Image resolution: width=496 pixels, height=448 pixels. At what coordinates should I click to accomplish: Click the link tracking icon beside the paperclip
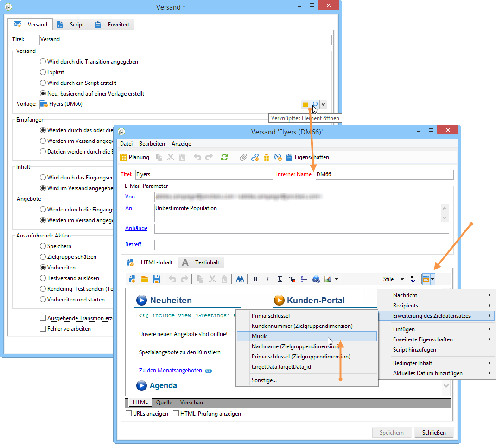pos(255,157)
